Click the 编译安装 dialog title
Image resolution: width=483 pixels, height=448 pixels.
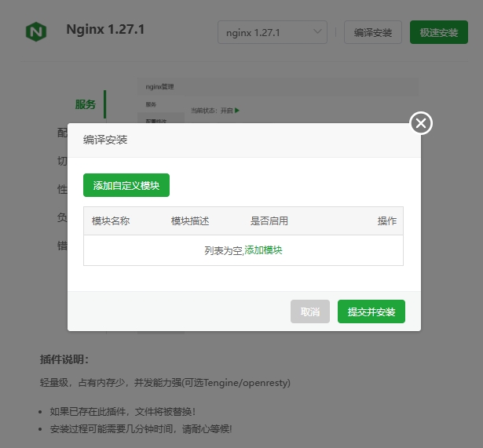click(105, 140)
